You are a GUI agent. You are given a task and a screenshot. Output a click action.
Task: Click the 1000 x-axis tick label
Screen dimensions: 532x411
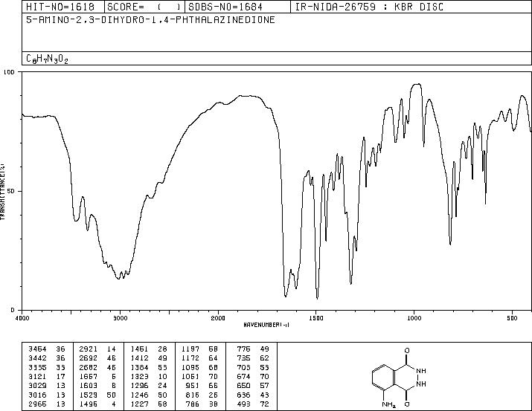pyautogui.click(x=414, y=318)
